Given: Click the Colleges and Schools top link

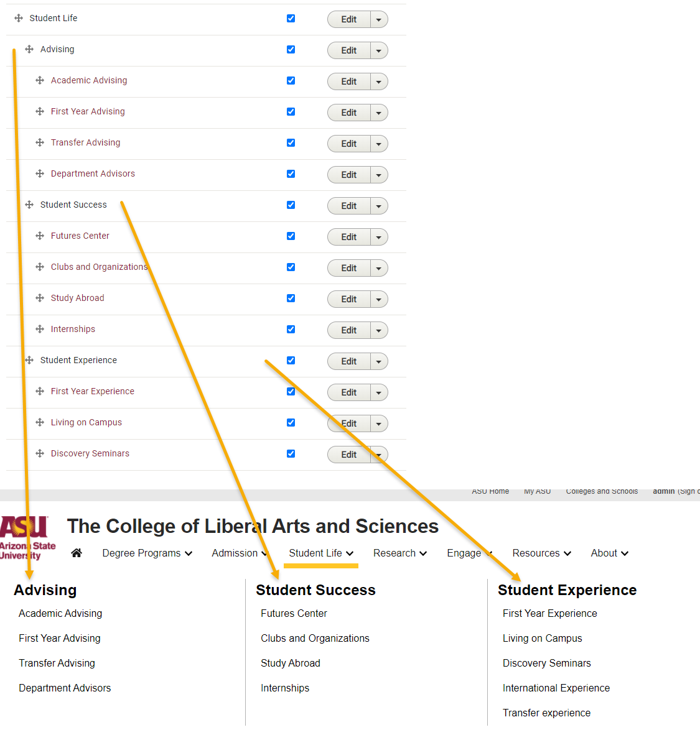Looking at the screenshot, I should click(602, 491).
